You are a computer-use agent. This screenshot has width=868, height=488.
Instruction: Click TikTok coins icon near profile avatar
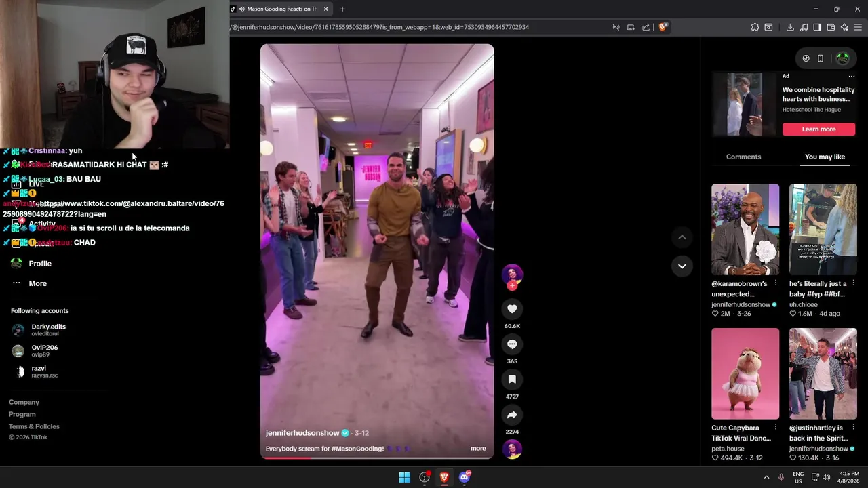pos(806,58)
